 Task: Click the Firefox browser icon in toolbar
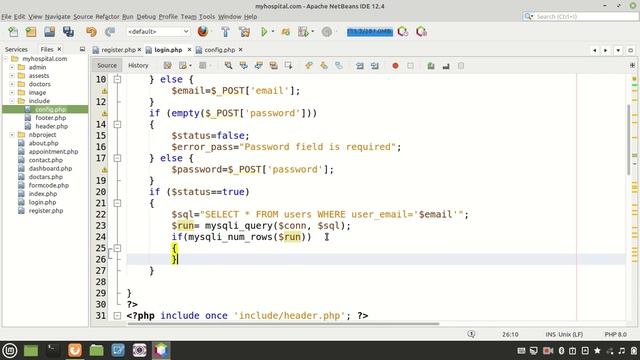click(x=203, y=31)
